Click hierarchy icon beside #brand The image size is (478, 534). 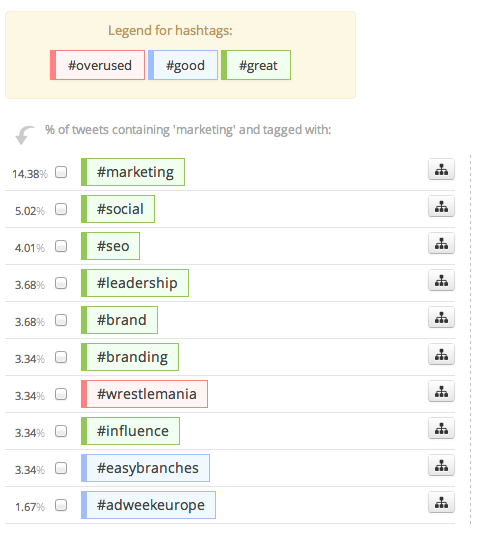(x=441, y=317)
